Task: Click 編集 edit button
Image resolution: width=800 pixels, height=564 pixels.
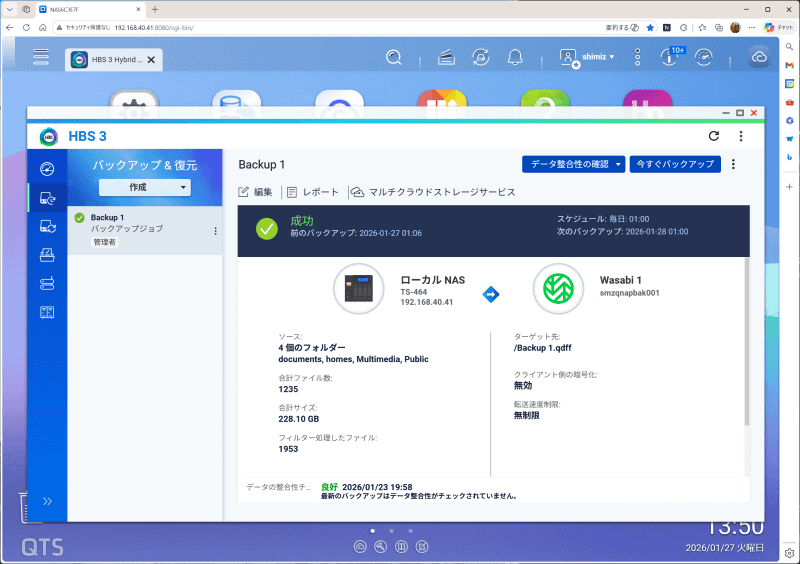Action: click(x=255, y=192)
